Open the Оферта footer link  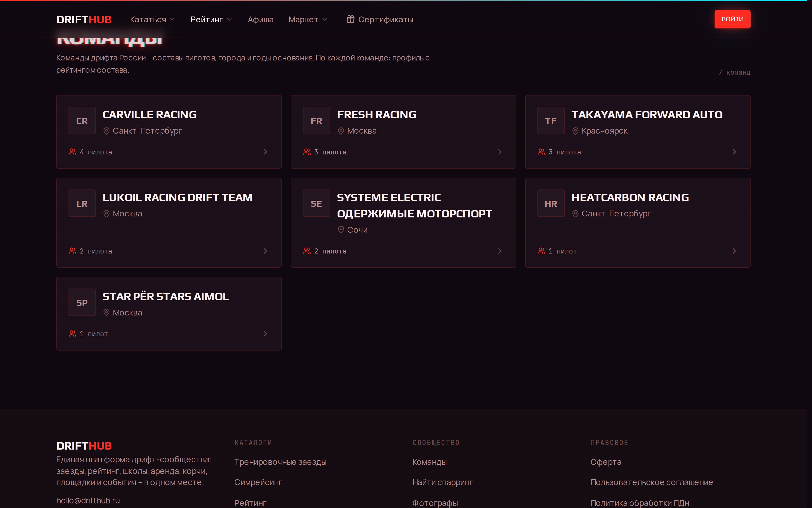[606, 462]
